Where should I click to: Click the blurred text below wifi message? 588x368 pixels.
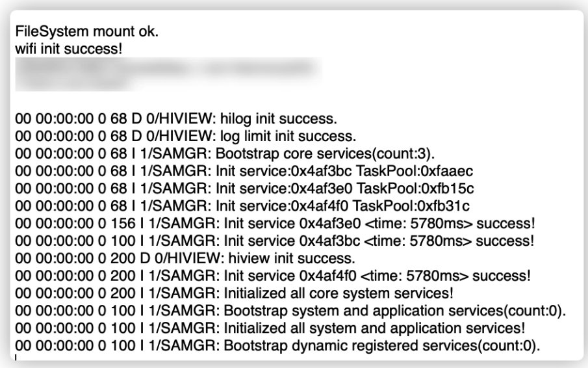tap(169, 72)
